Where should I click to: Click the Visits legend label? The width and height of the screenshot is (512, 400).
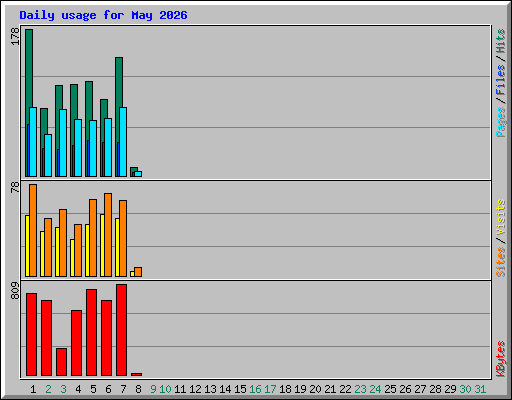500,217
